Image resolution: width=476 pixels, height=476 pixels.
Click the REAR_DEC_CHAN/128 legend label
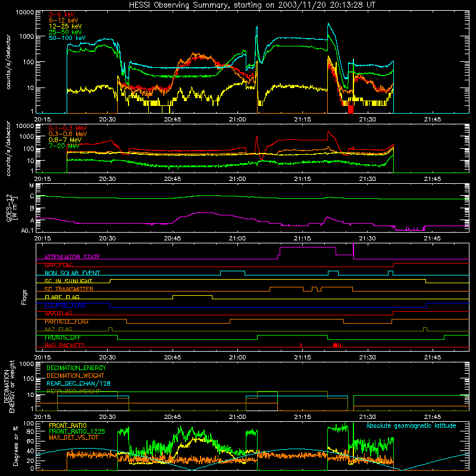pyautogui.click(x=79, y=384)
